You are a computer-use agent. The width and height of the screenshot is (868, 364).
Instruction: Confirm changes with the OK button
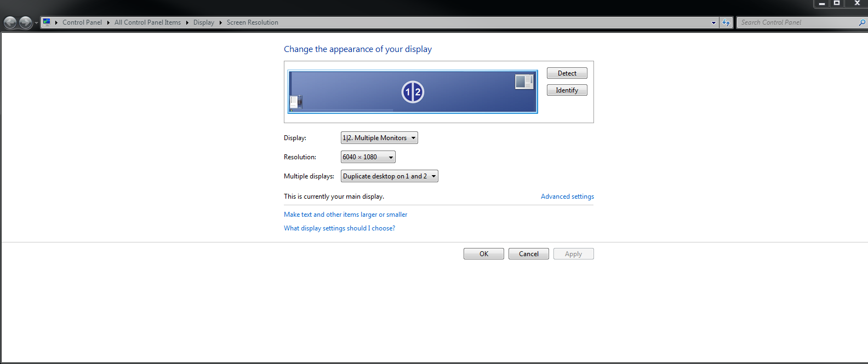[483, 254]
